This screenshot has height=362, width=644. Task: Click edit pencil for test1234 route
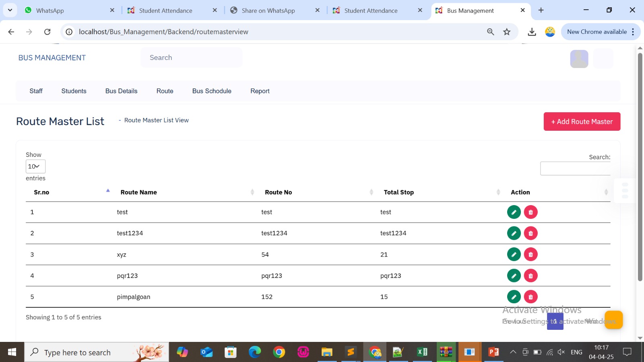pyautogui.click(x=514, y=233)
